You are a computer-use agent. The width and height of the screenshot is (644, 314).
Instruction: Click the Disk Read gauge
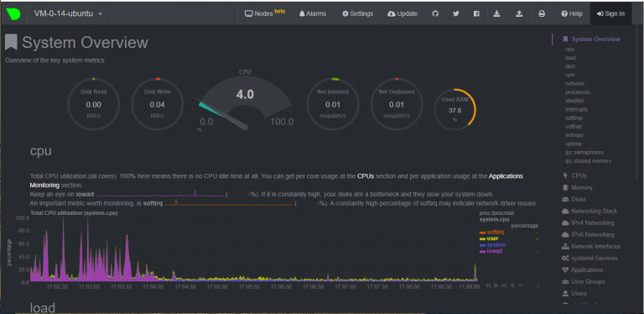coord(94,104)
